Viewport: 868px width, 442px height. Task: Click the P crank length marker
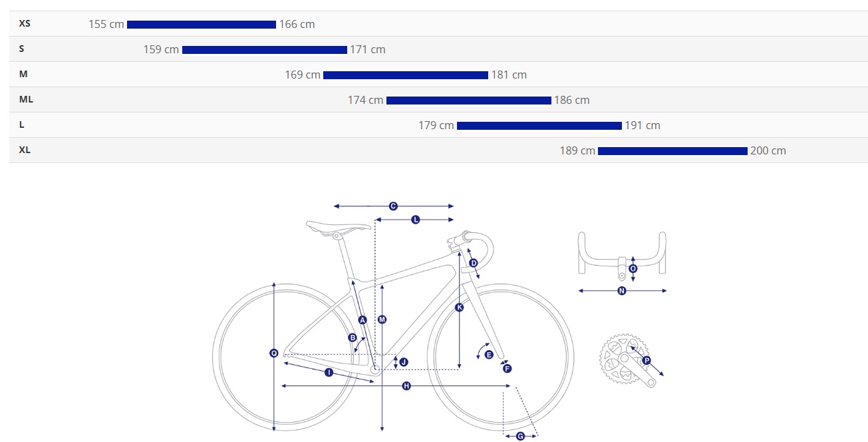[647, 360]
